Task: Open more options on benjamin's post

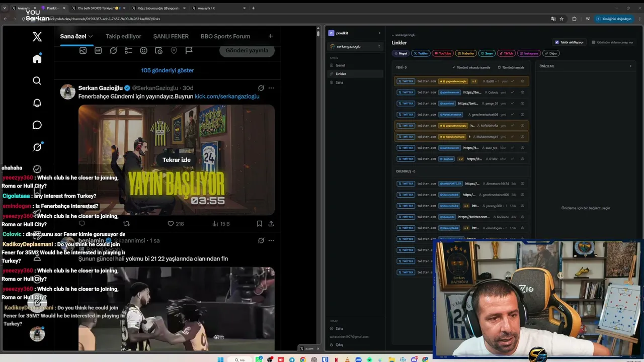Action: pyautogui.click(x=271, y=241)
